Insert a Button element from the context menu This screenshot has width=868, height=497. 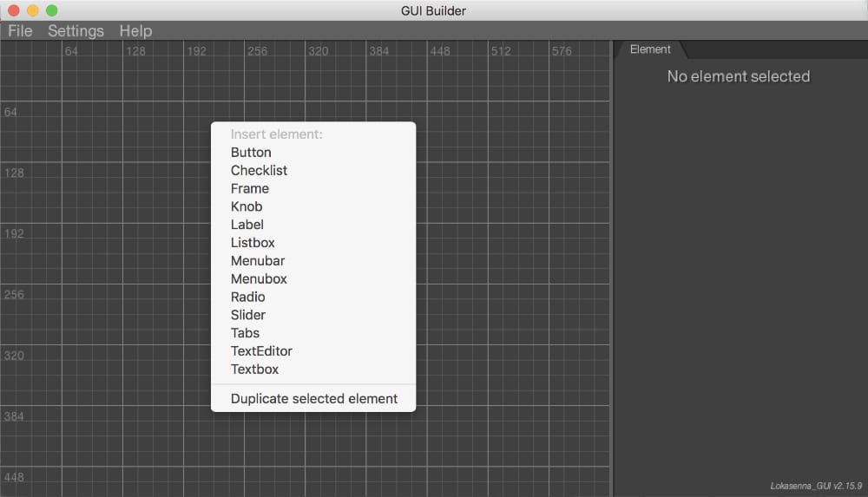313,152
